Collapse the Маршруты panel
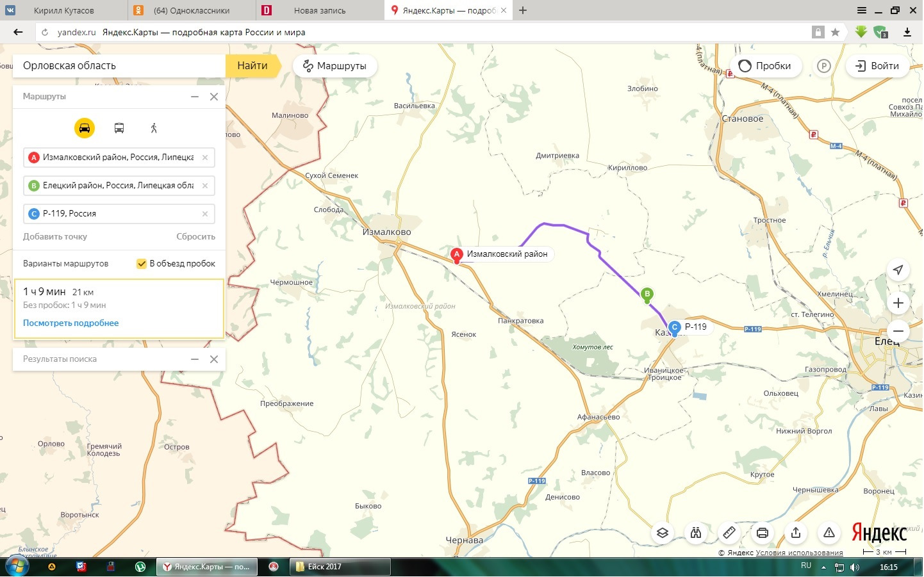The height and width of the screenshot is (577, 924). pos(195,97)
